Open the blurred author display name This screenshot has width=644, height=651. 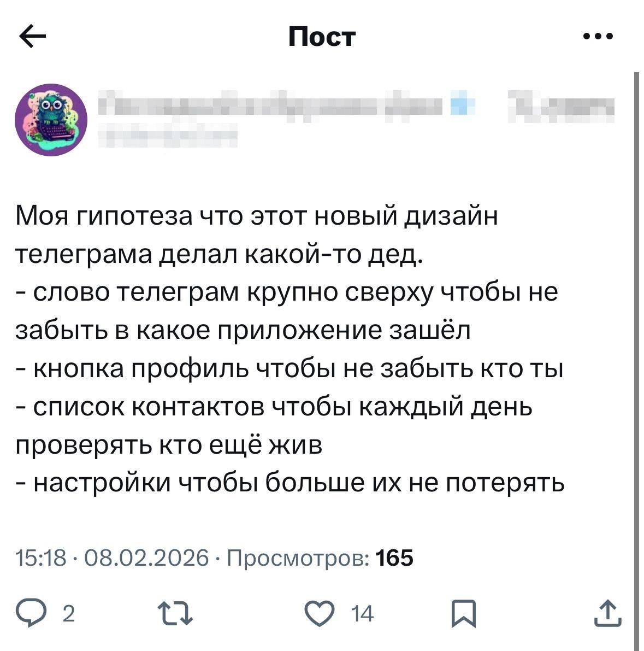point(273,104)
